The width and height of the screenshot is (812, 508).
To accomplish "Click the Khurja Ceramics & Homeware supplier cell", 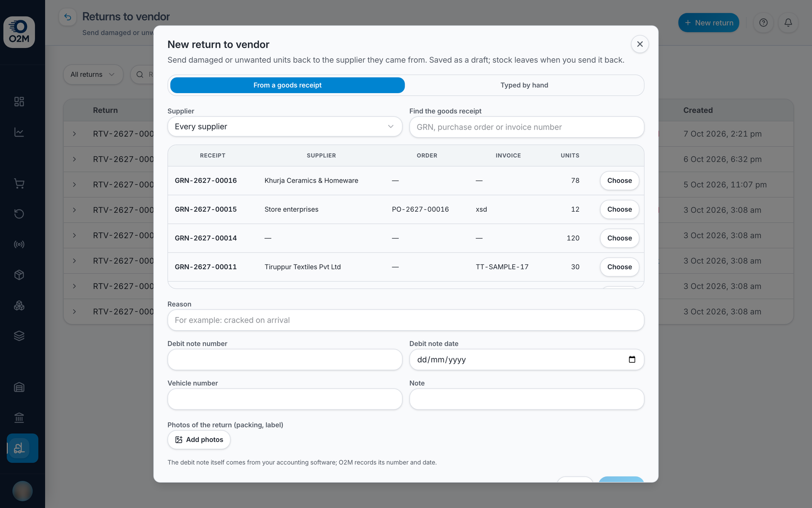I will (311, 180).
